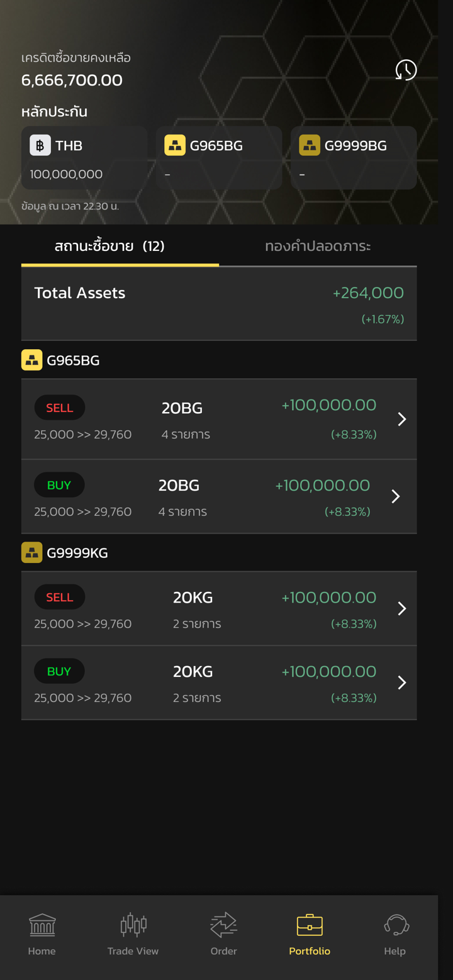Open Help headset icon

(396, 925)
